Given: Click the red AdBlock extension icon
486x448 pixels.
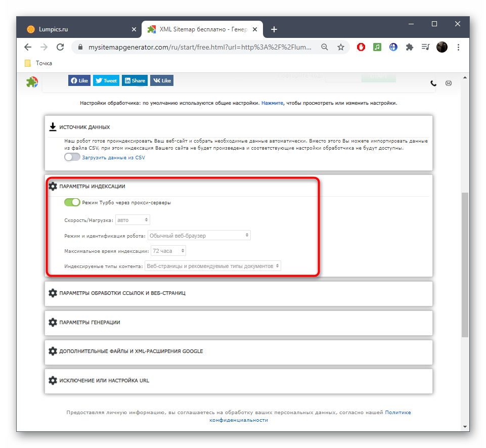Looking at the screenshot, I should click(361, 47).
